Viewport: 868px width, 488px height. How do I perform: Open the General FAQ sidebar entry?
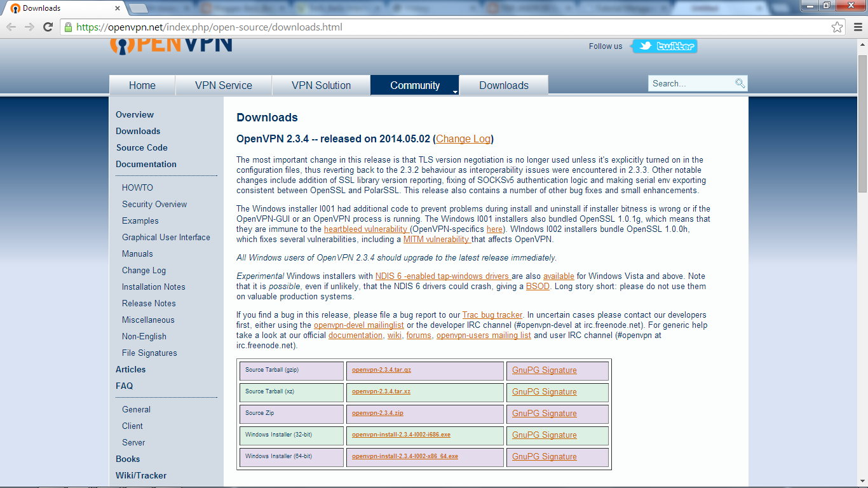136,409
